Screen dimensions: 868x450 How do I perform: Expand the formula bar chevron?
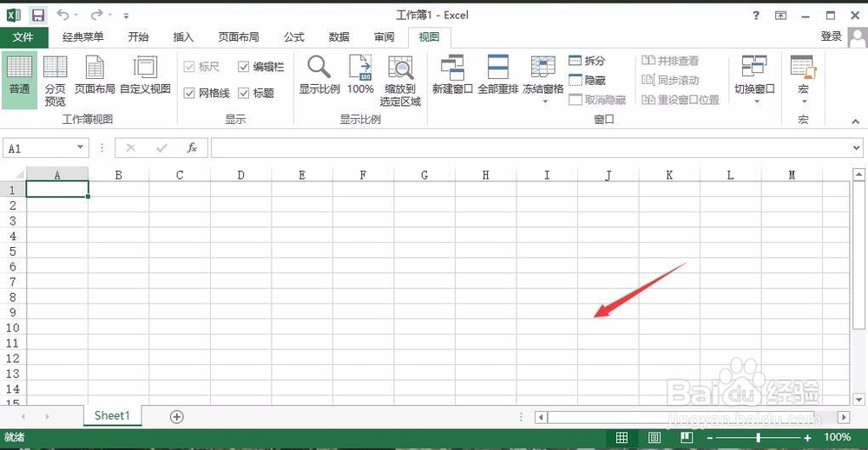[857, 147]
